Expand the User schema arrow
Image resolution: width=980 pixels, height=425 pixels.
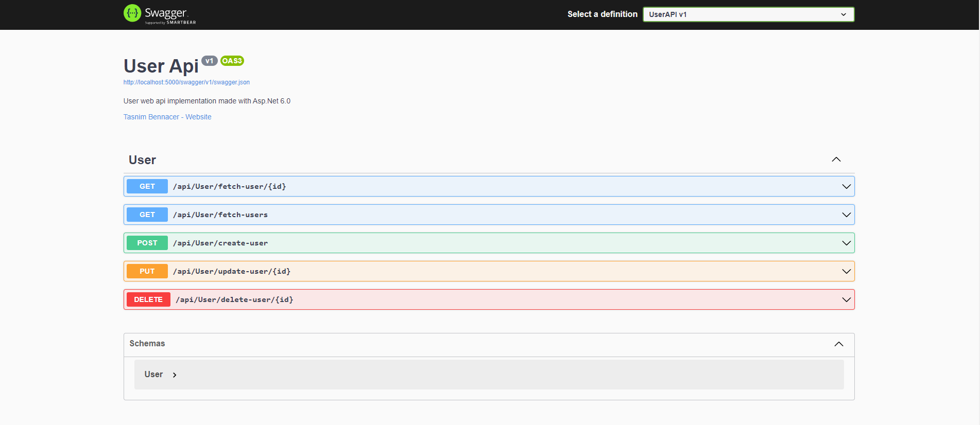(175, 375)
